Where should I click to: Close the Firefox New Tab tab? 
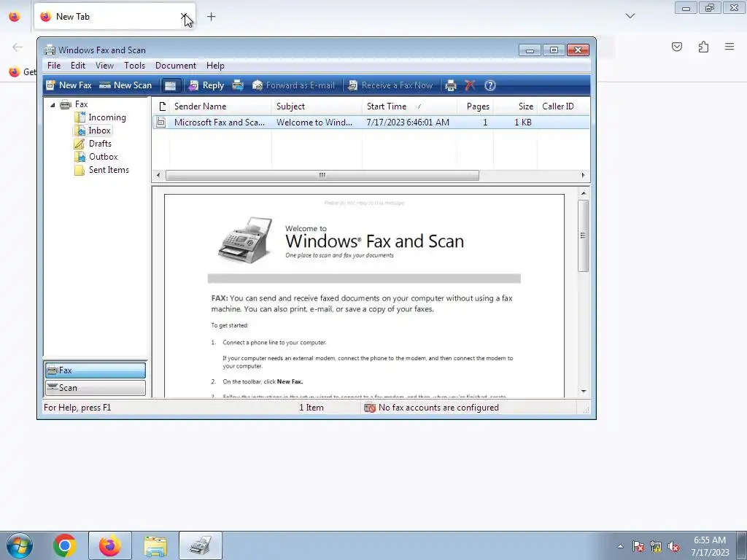coord(184,17)
